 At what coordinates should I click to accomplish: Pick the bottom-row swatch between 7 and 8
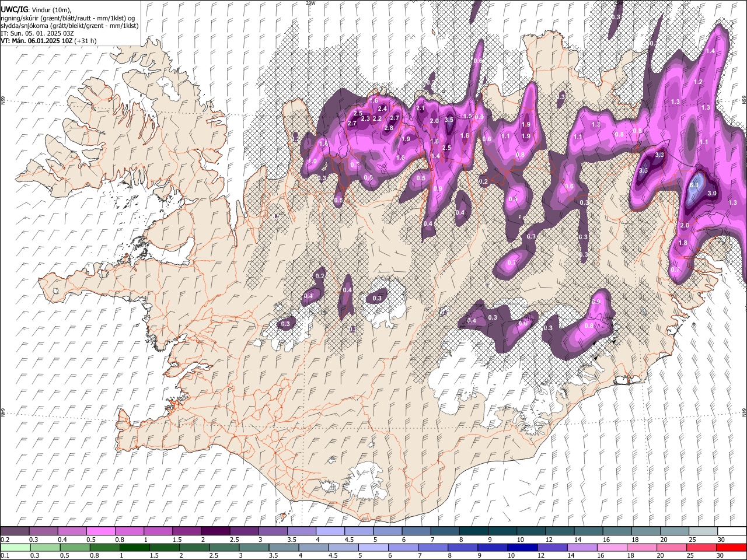433,548
